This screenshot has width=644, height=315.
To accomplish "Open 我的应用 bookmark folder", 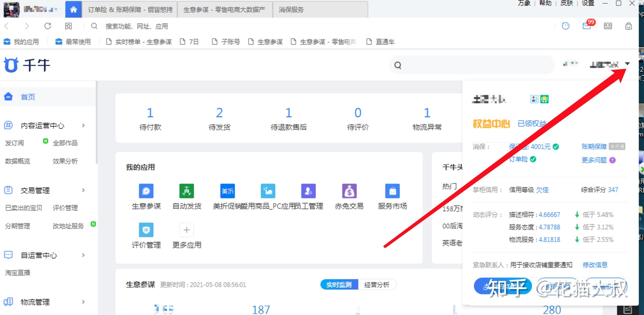I will pyautogui.click(x=21, y=42).
